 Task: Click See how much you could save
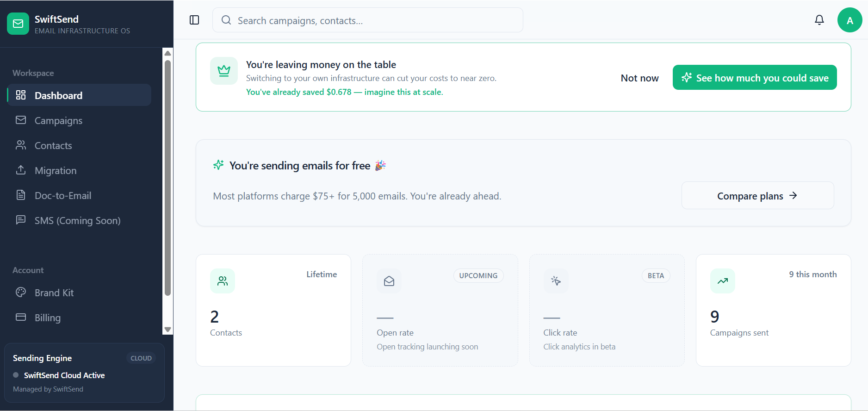pyautogui.click(x=755, y=77)
